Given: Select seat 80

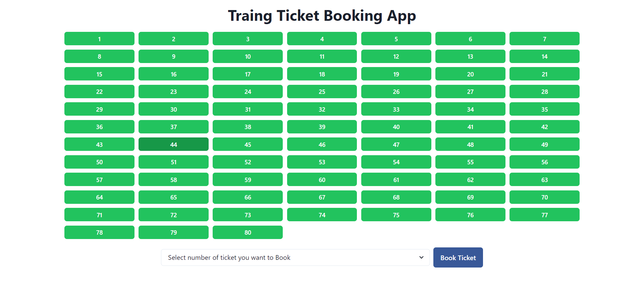Looking at the screenshot, I should (x=248, y=232).
